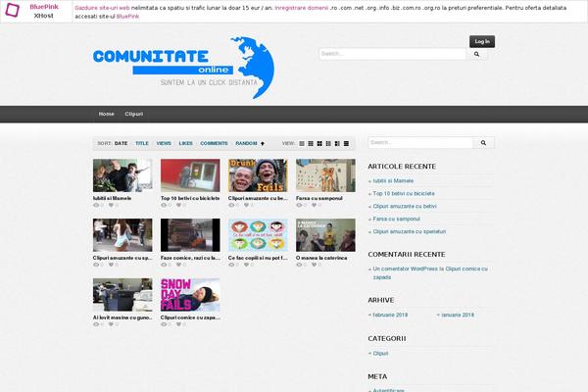Click the heart icon under Ce fac copiii
This screenshot has width=588, height=392.
pyautogui.click(x=246, y=265)
